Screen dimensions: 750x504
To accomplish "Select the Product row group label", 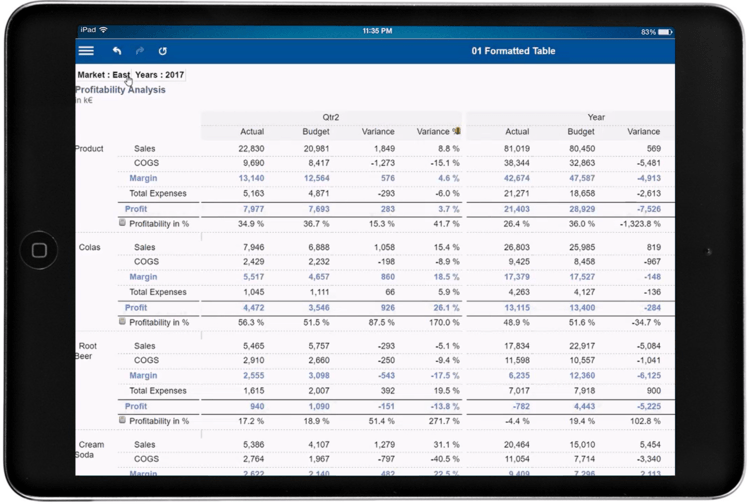I will pyautogui.click(x=89, y=149).
